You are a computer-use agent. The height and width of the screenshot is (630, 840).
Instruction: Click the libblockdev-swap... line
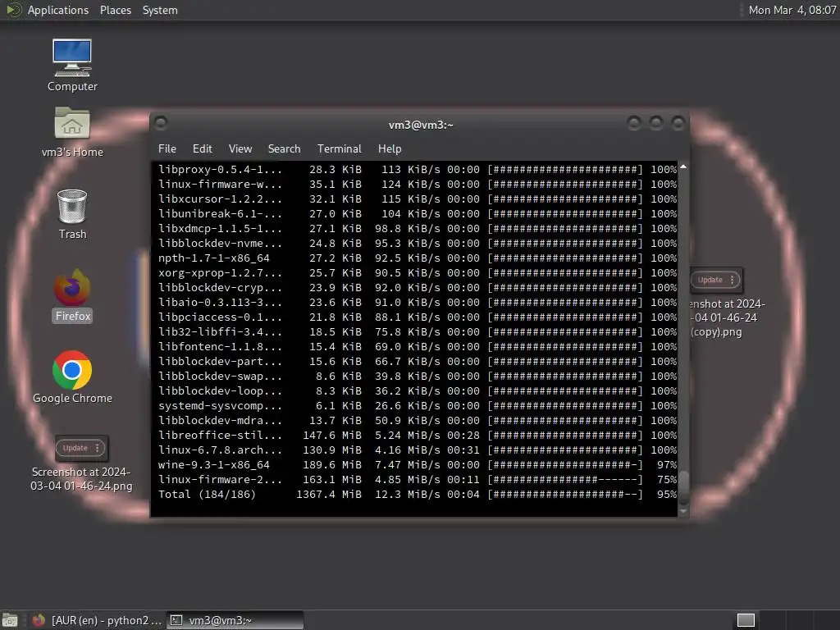[x=418, y=376]
